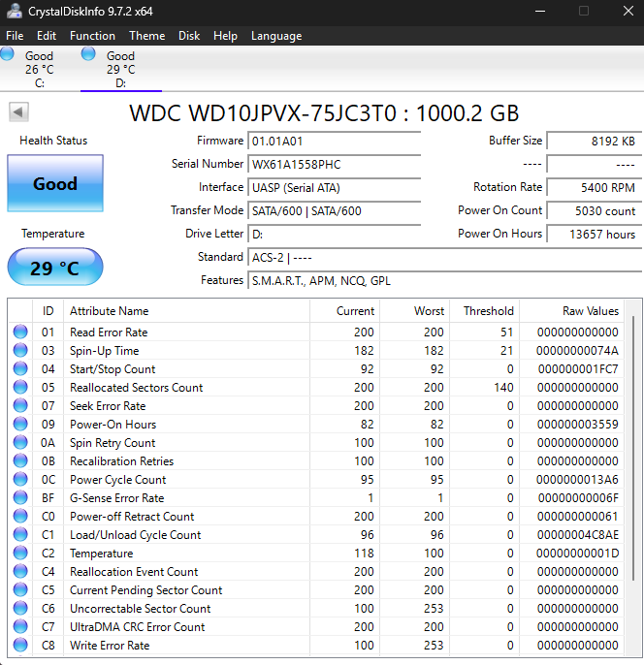Click the Good health status button

click(x=55, y=183)
